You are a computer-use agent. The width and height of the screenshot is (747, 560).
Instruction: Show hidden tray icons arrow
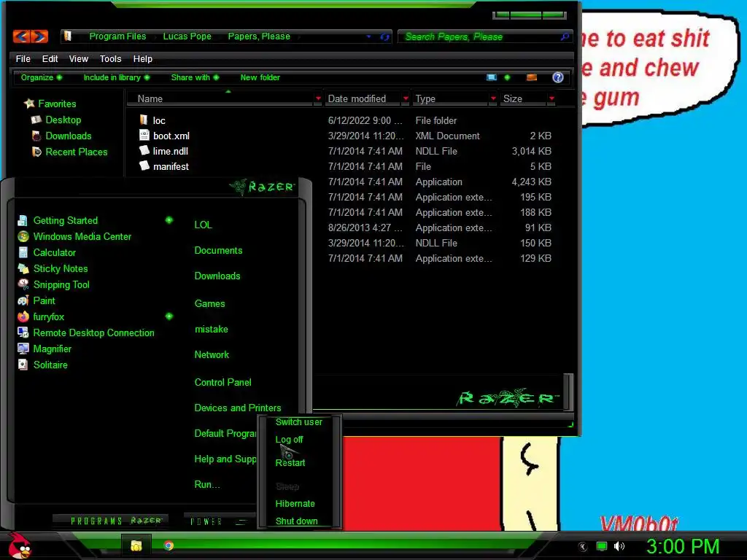(583, 547)
